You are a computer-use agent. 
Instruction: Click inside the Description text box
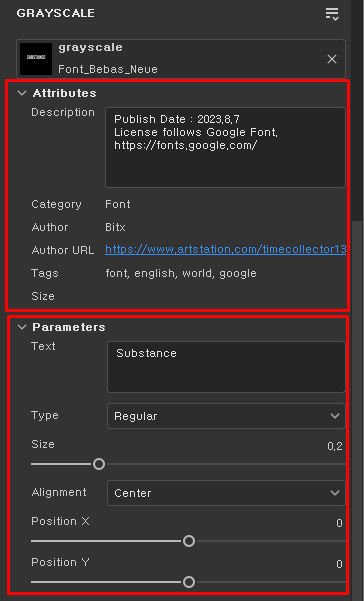click(225, 148)
